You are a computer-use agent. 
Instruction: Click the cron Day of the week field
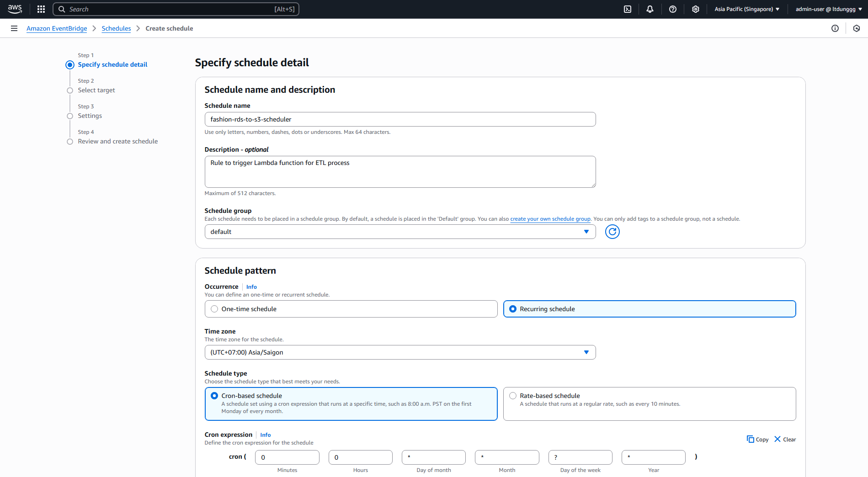[580, 457]
